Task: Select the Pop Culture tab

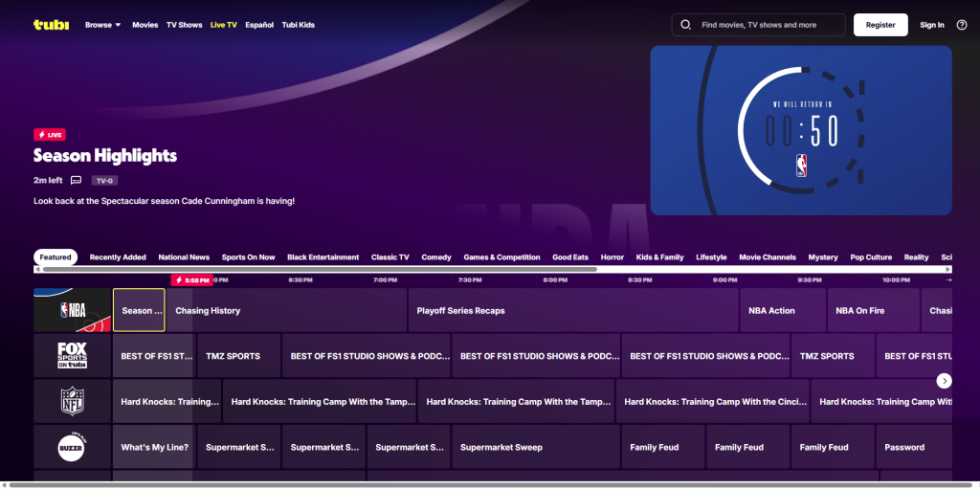Action: tap(871, 257)
